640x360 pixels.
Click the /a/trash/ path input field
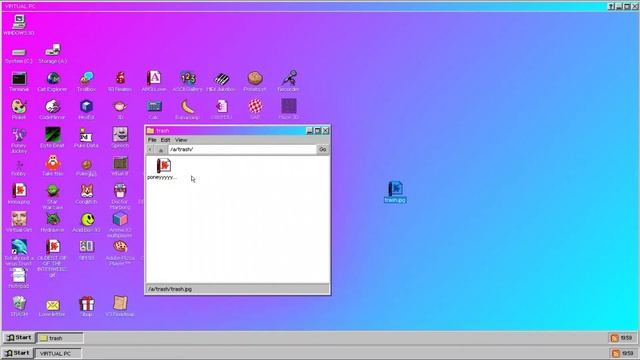coord(242,149)
